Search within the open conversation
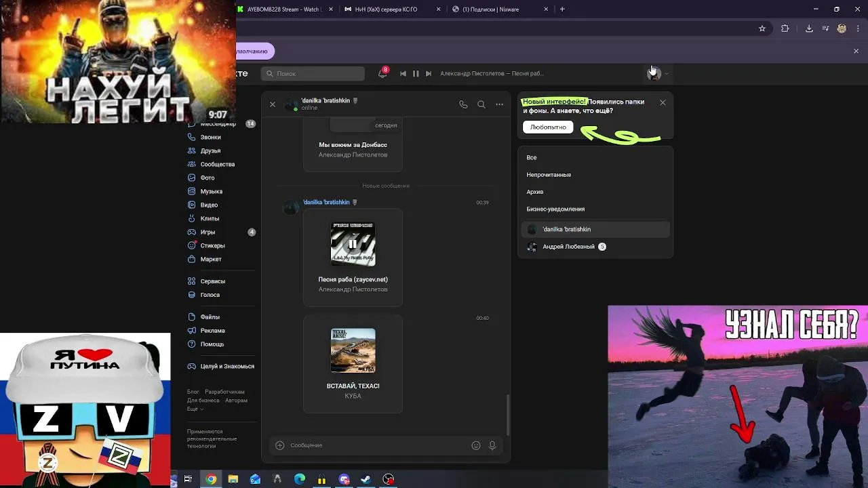 (x=481, y=104)
